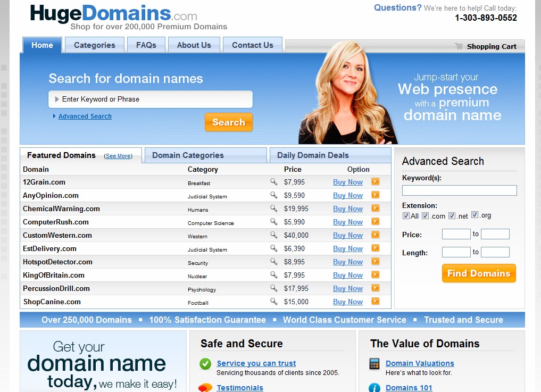Viewport: 541px width, 392px height.
Task: Click orange arrow icon for CustomWestern.com
Action: point(376,235)
